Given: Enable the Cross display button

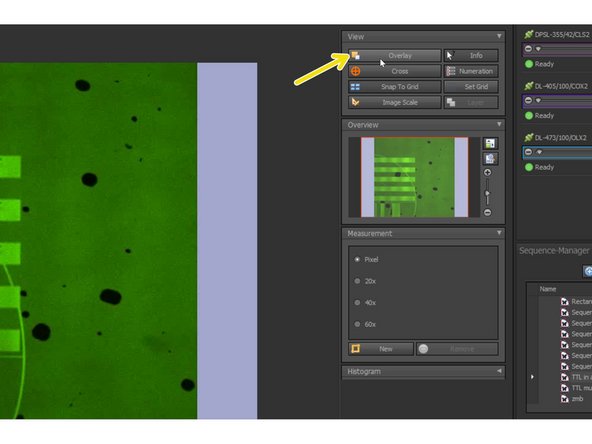Looking at the screenshot, I should coord(395,71).
